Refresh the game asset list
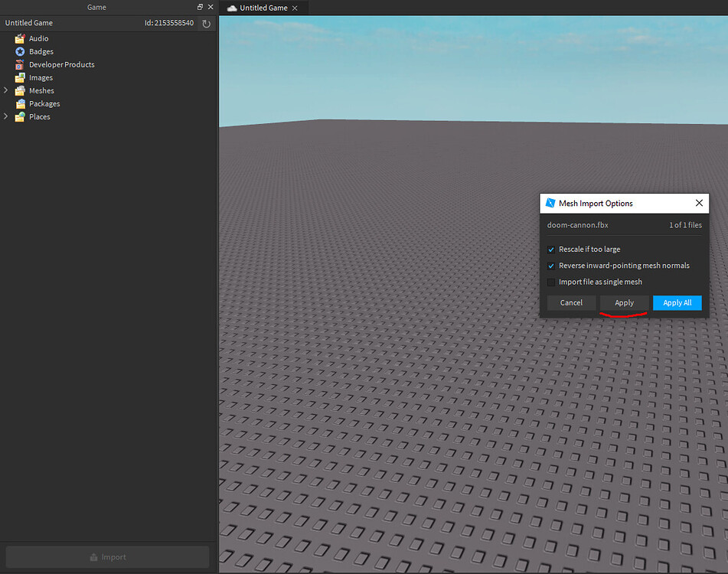 207,23
